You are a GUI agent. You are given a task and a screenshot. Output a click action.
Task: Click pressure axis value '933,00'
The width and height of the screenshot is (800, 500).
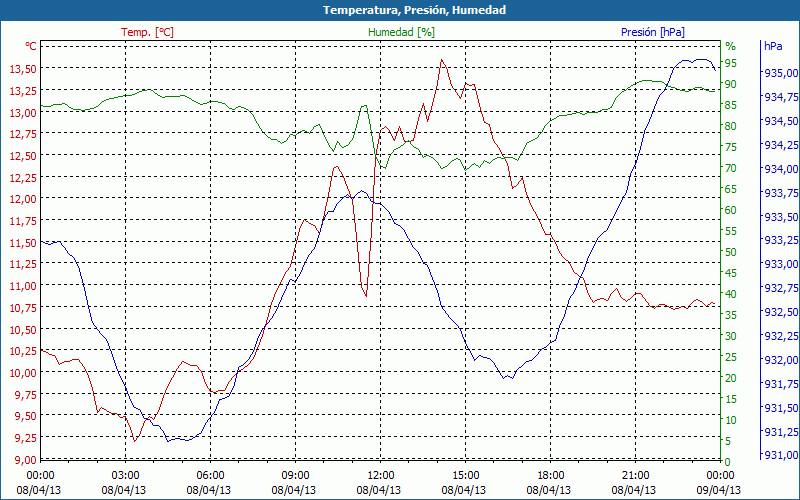coord(781,264)
